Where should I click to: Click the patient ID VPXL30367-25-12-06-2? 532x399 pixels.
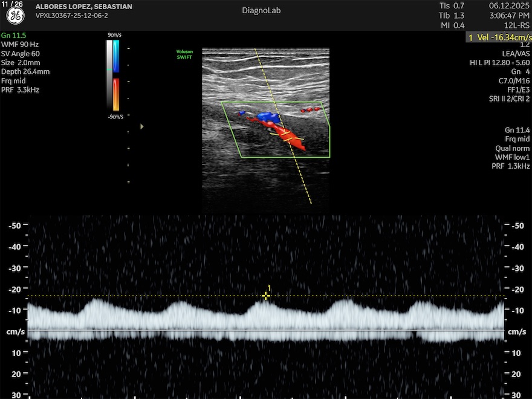(x=72, y=16)
